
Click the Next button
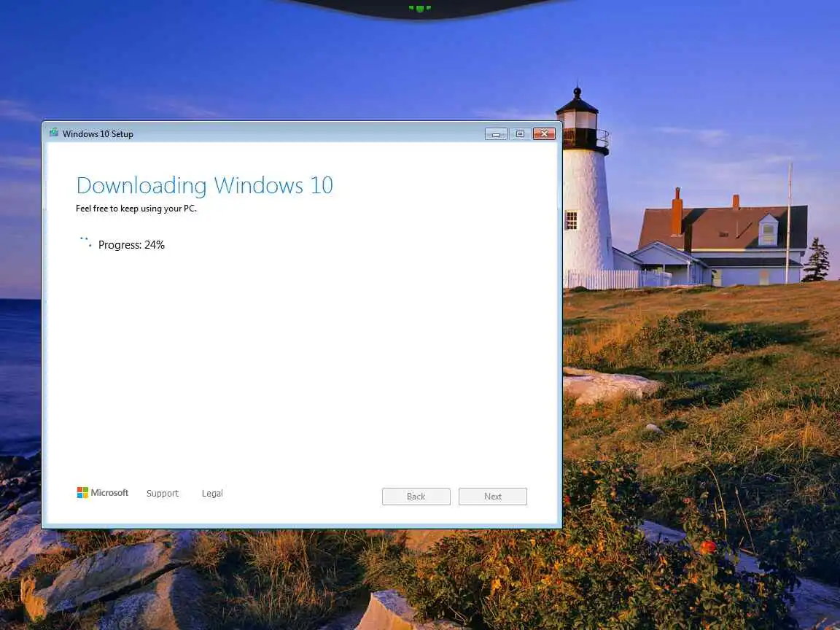click(x=493, y=497)
